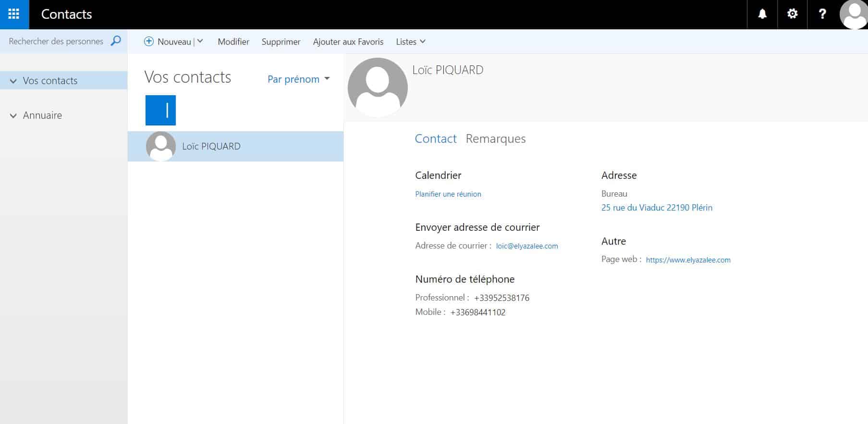Image resolution: width=868 pixels, height=424 pixels.
Task: Click the plus icon beside Nouveau
Action: 149,41
